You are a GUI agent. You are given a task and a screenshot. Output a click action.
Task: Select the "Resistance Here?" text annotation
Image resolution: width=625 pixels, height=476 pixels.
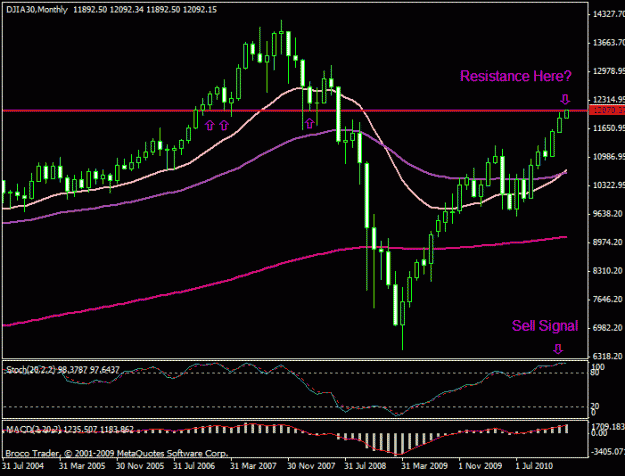point(516,76)
